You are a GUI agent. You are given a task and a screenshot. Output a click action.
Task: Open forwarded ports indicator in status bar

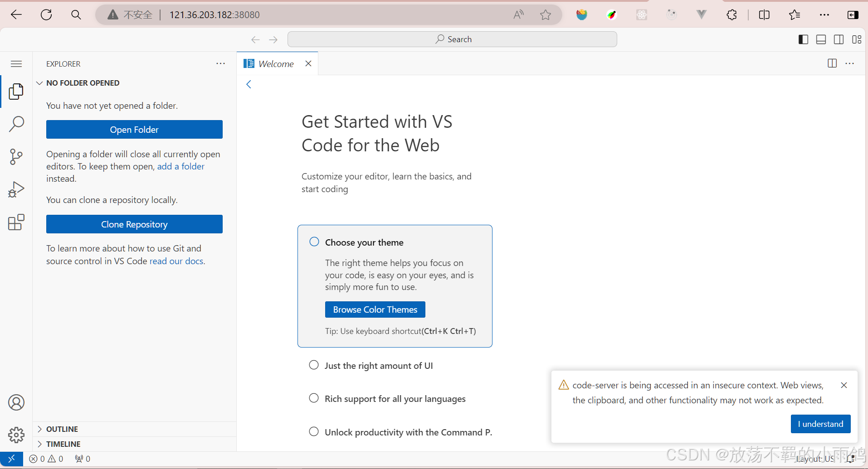point(83,459)
